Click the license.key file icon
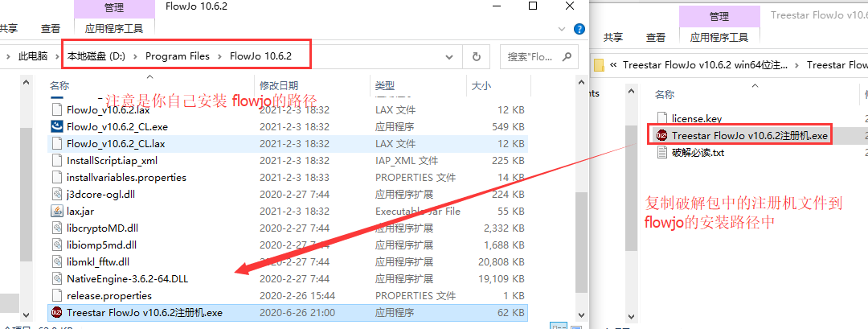Image resolution: width=868 pixels, height=329 pixels. click(x=661, y=118)
